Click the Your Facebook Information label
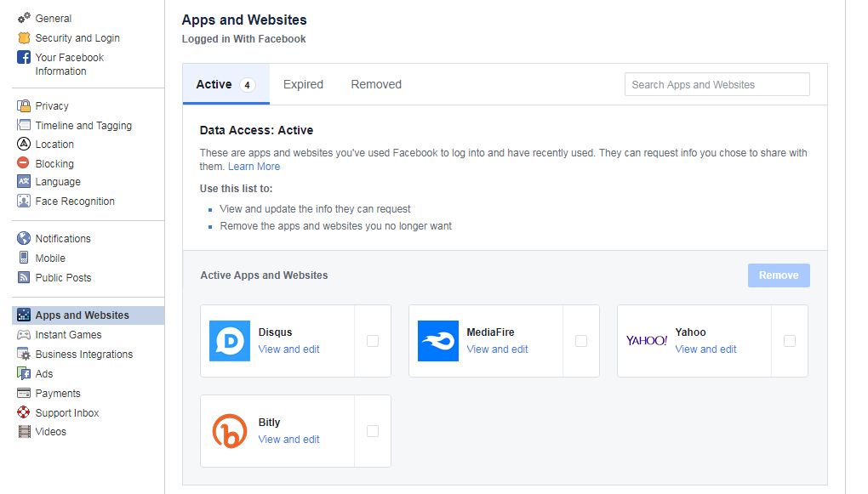The width and height of the screenshot is (868, 494). (x=70, y=64)
